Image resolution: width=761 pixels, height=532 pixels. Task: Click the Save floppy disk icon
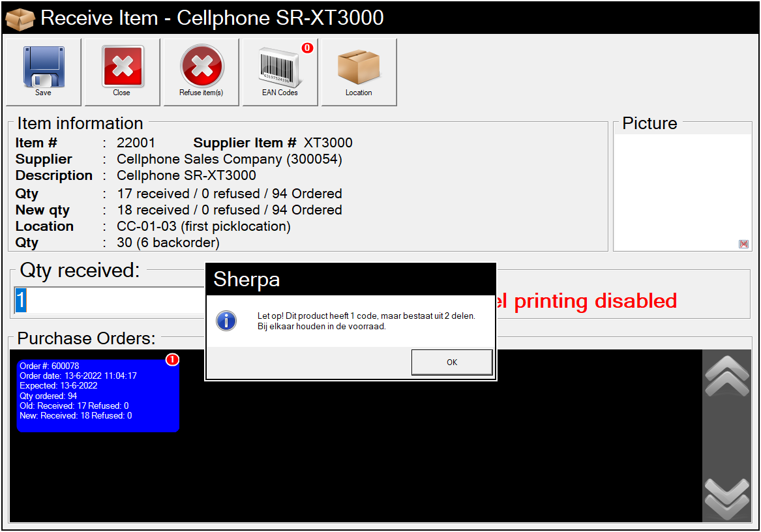click(44, 67)
